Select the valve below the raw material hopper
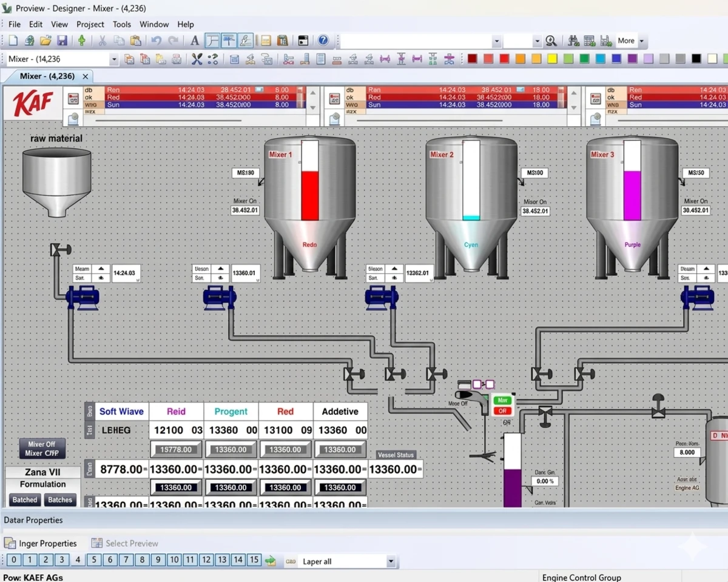Image resolution: width=728 pixels, height=582 pixels. 61,249
